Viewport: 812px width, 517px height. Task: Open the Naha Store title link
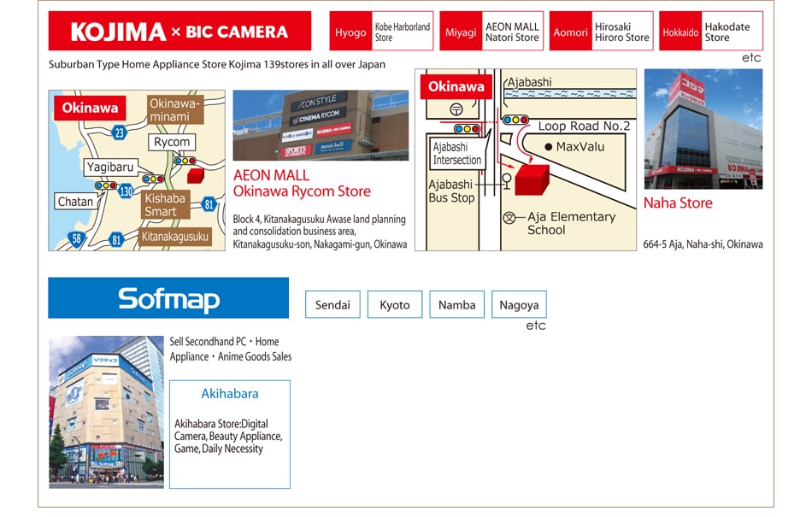pos(678,203)
